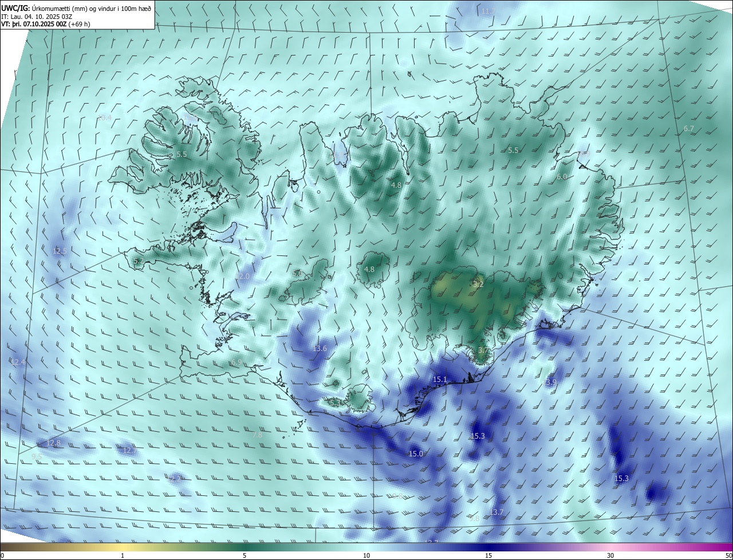Click the 11.7 value label at the map top
Screen dimensions: 733x560
488,11
